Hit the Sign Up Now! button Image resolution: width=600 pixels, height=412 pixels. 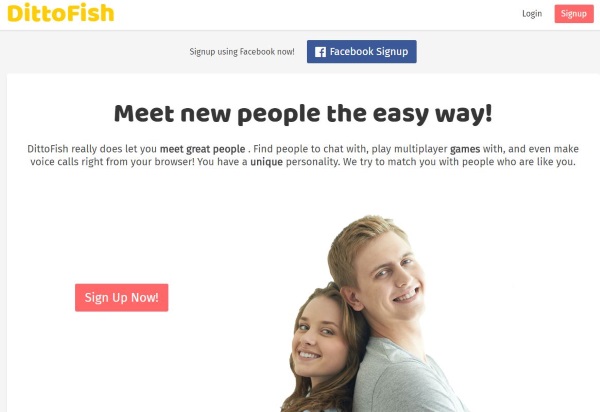coord(122,298)
